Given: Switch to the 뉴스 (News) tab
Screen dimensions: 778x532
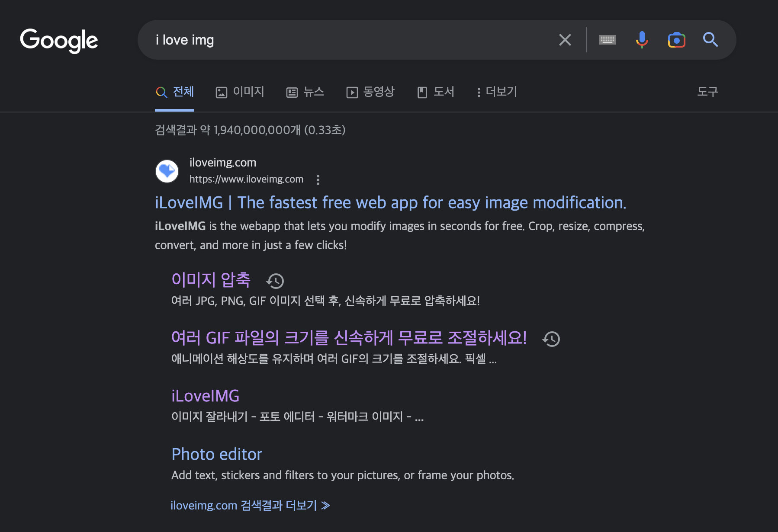Looking at the screenshot, I should coord(305,92).
